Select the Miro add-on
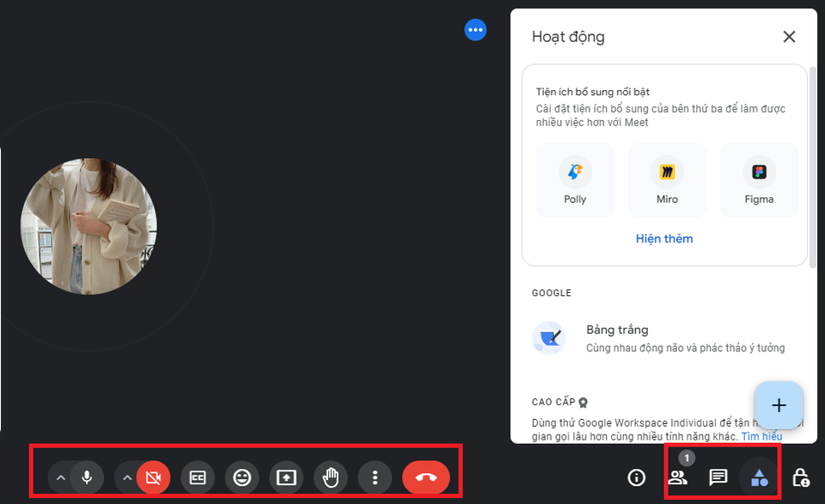 [667, 179]
